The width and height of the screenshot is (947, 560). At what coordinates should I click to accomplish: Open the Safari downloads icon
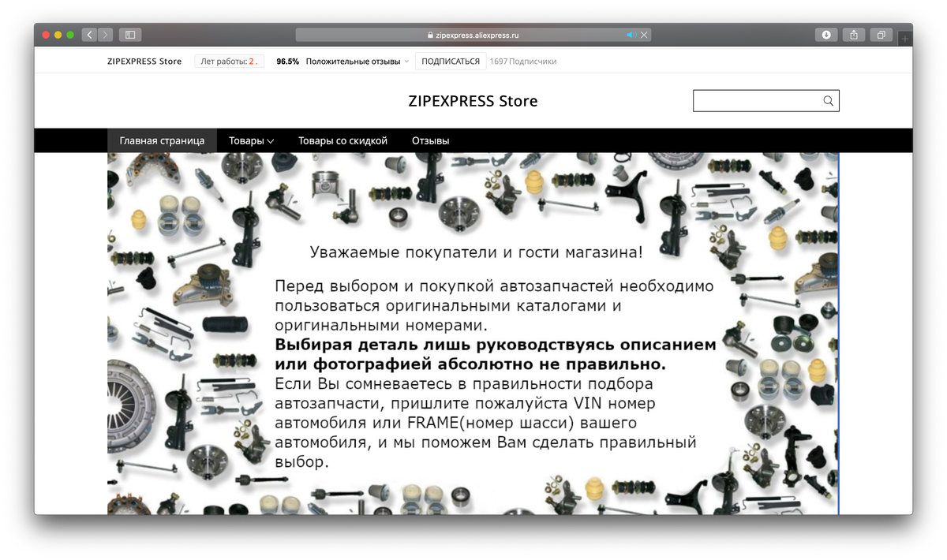click(x=826, y=34)
